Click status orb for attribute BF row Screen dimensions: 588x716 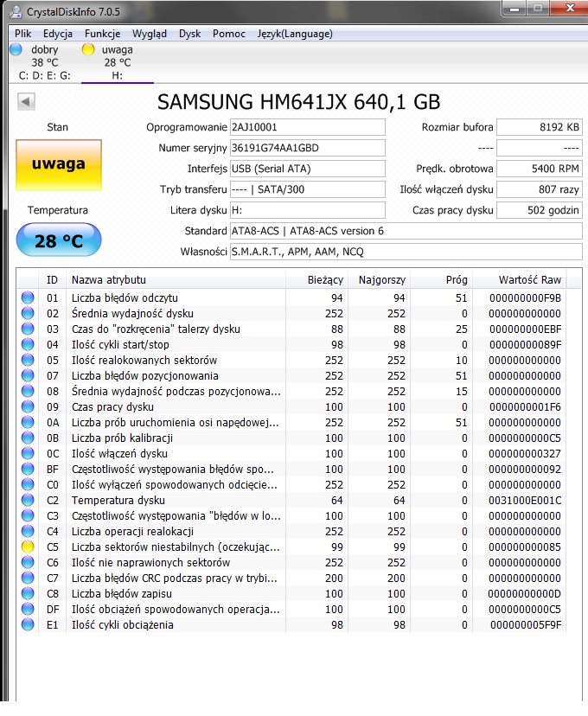pyautogui.click(x=28, y=469)
